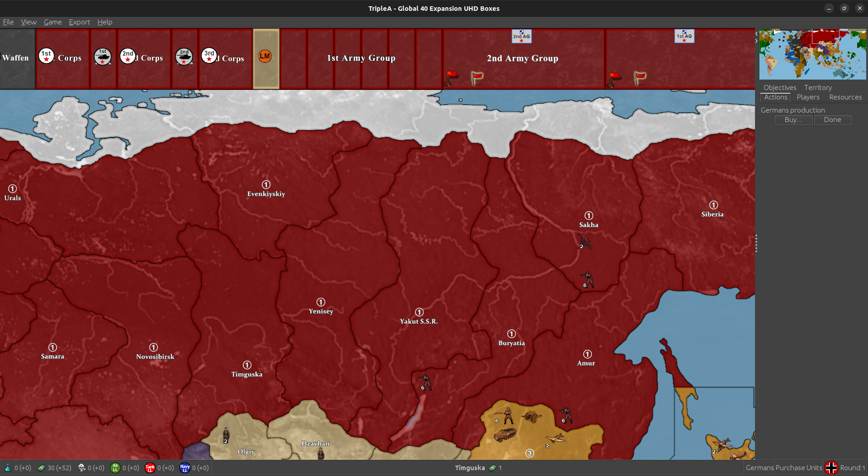This screenshot has width=868, height=476.
Task: Click the Samara territory label
Action: (x=52, y=357)
